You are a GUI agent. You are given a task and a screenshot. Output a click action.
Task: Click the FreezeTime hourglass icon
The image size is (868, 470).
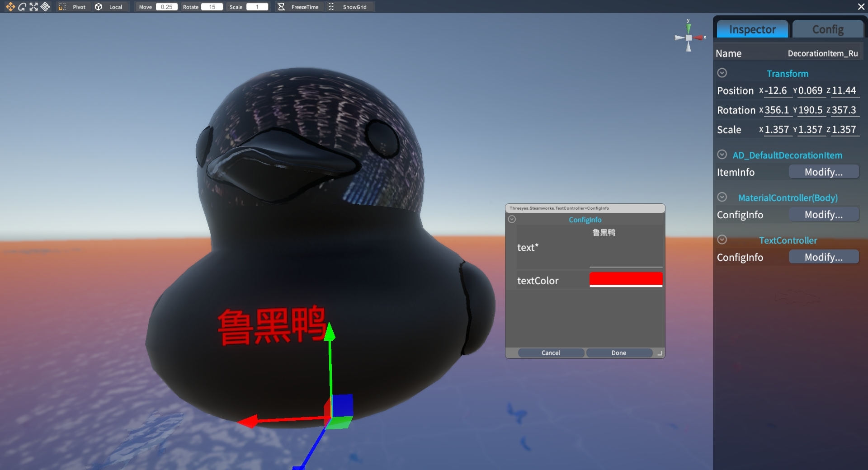click(281, 7)
